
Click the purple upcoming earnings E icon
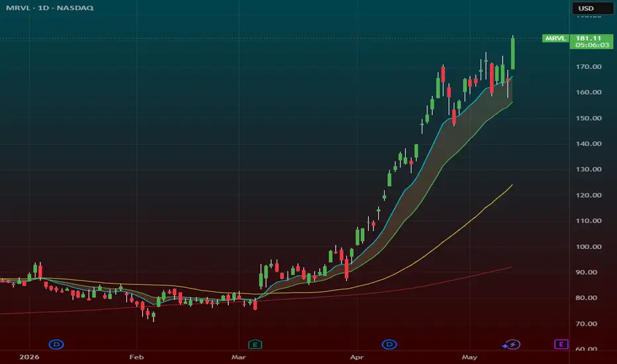tap(561, 345)
